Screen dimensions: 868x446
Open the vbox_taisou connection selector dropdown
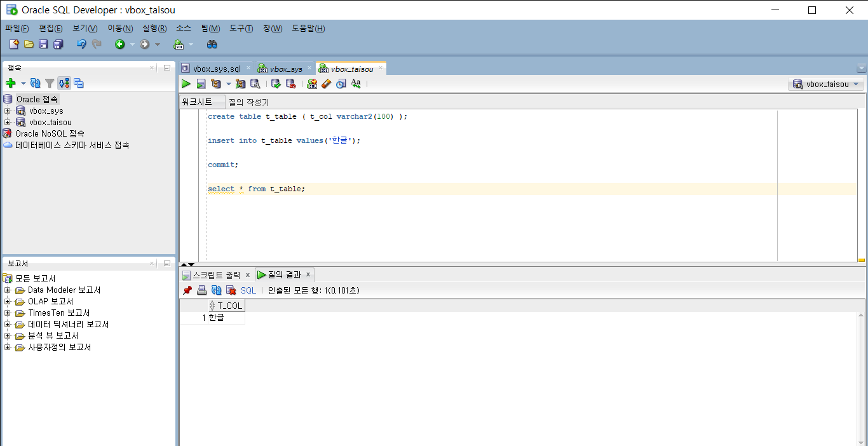tap(826, 84)
